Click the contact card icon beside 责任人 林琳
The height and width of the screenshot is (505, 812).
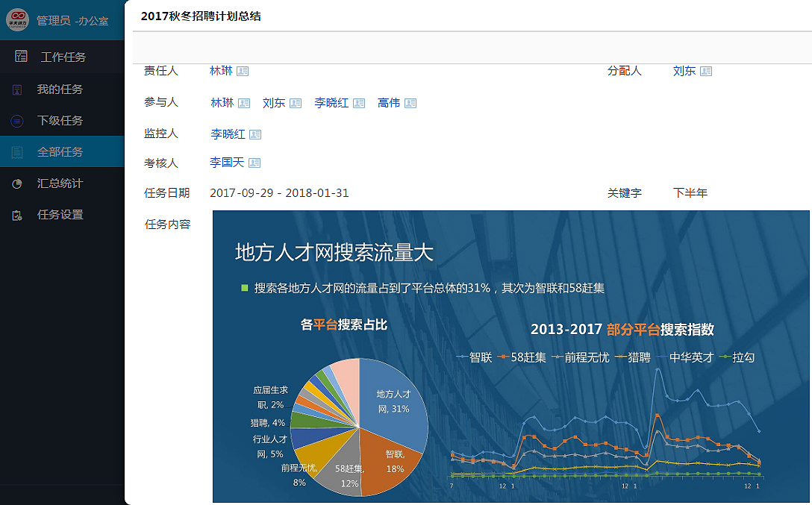[x=243, y=72]
